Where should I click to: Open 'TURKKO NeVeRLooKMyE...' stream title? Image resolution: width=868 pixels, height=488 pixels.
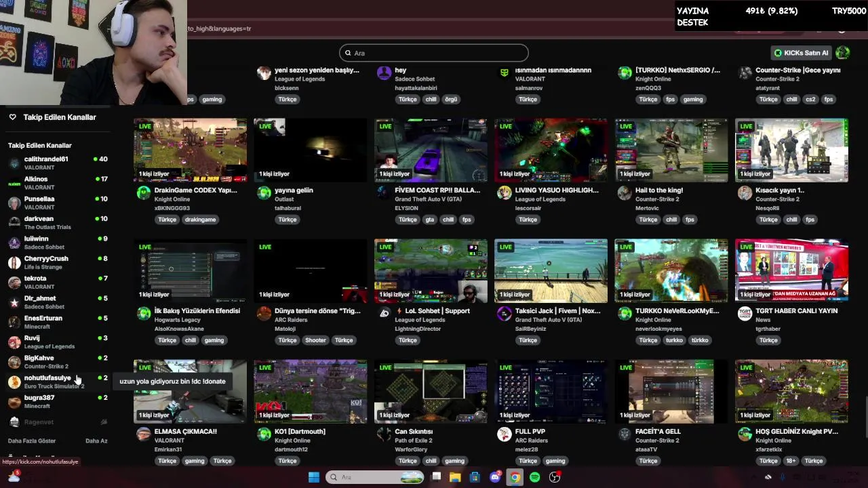[677, 311]
